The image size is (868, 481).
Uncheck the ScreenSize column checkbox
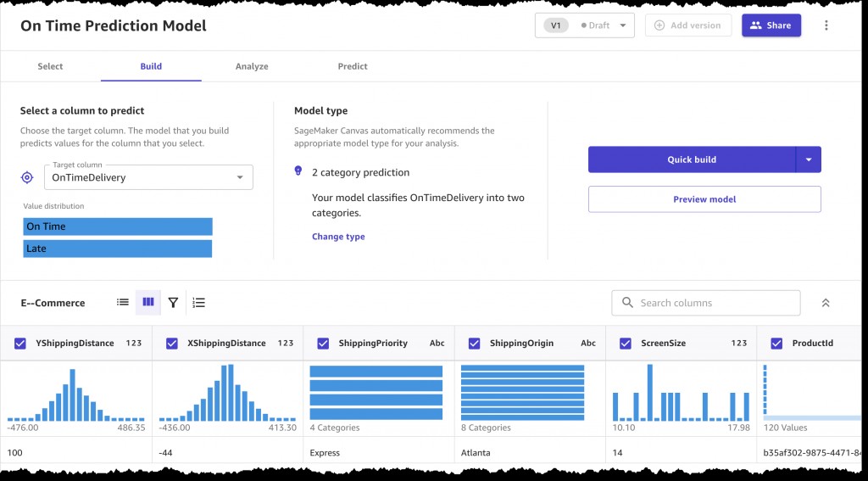coord(625,344)
